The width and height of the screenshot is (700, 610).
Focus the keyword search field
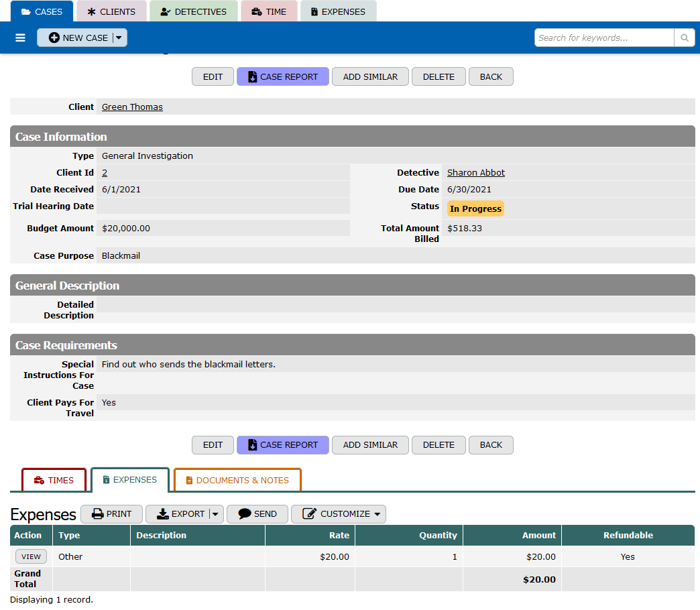[603, 38]
